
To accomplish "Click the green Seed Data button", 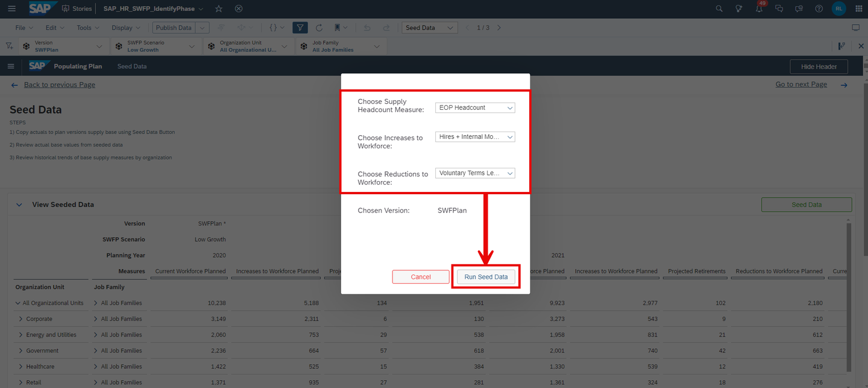I will click(807, 205).
